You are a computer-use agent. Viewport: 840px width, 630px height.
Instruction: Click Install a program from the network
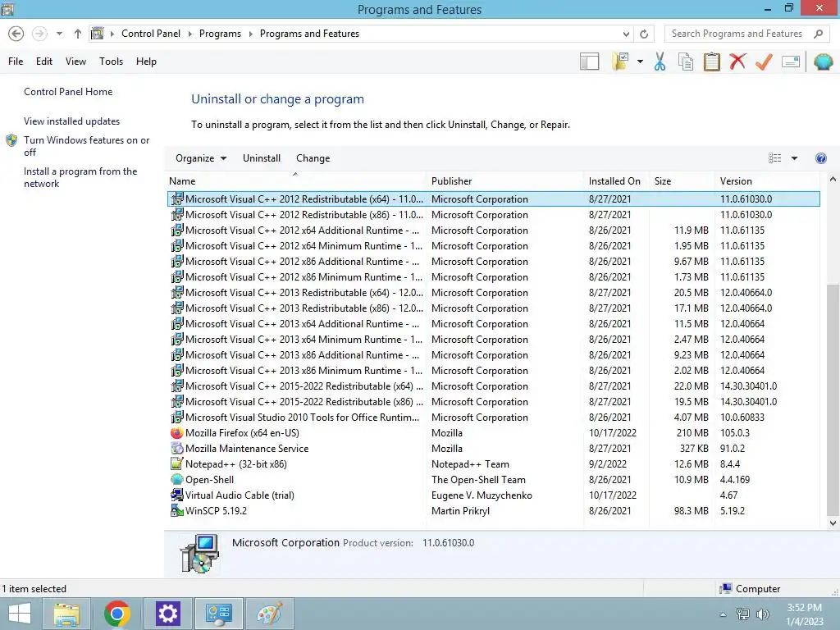pyautogui.click(x=80, y=177)
